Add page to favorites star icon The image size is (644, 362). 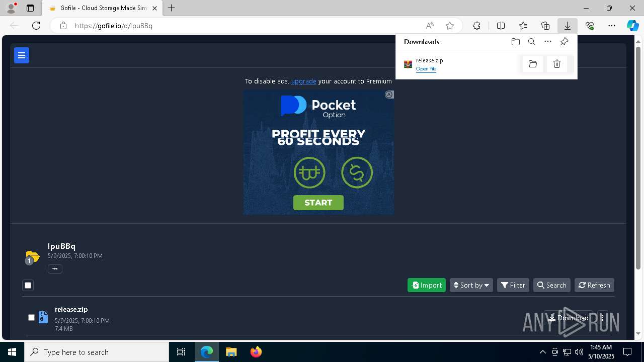click(x=450, y=26)
